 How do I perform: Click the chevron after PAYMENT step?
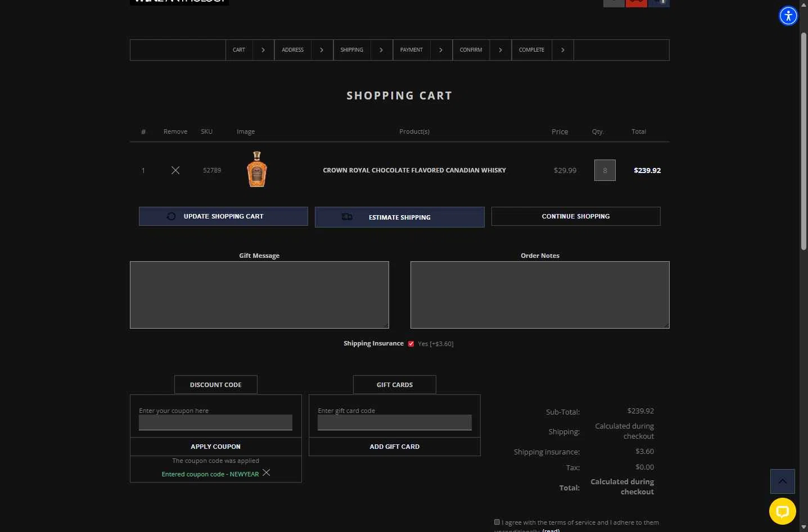coord(441,50)
